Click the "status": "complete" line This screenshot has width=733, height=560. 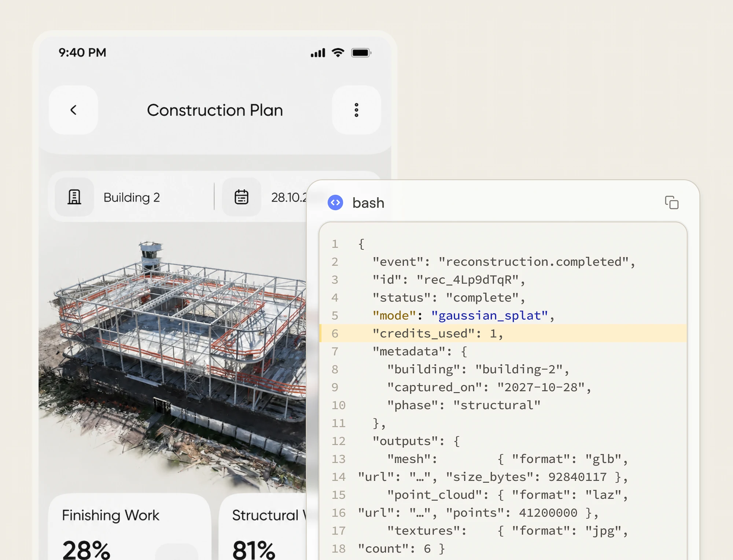[x=449, y=298]
